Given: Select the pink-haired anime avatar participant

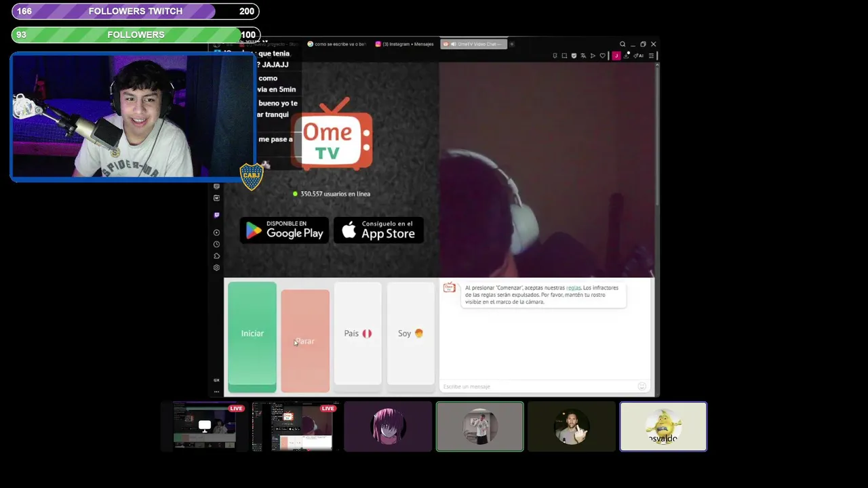Looking at the screenshot, I should point(388,426).
